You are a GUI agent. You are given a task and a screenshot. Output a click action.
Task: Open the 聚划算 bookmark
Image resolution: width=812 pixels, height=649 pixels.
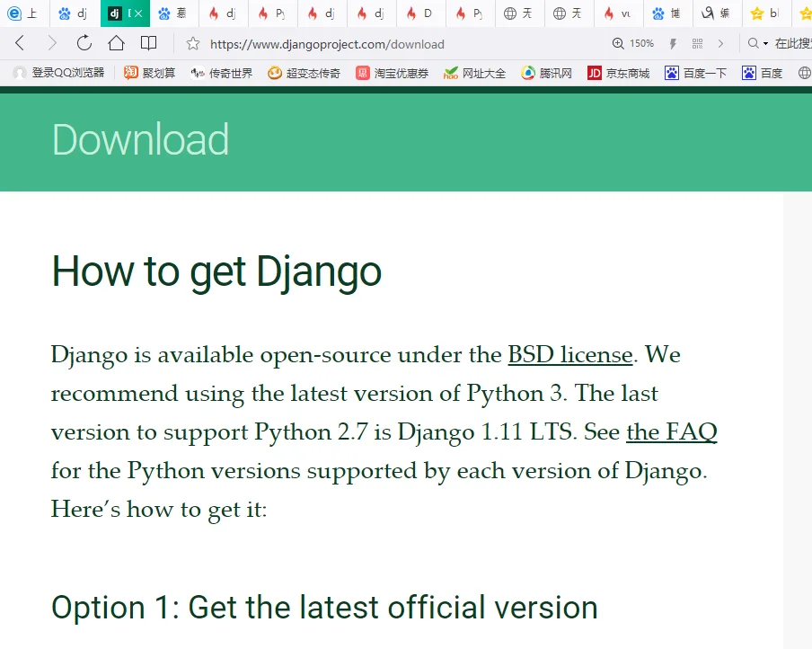click(x=150, y=73)
